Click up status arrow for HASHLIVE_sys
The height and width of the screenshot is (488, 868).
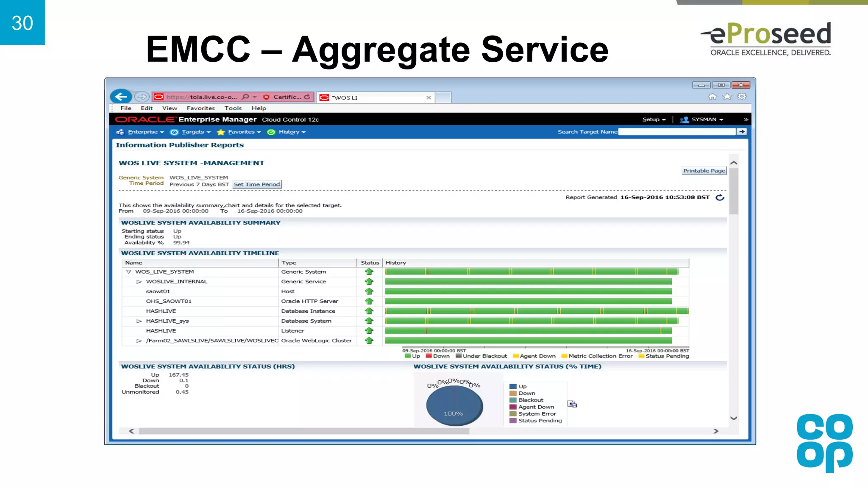tap(369, 321)
